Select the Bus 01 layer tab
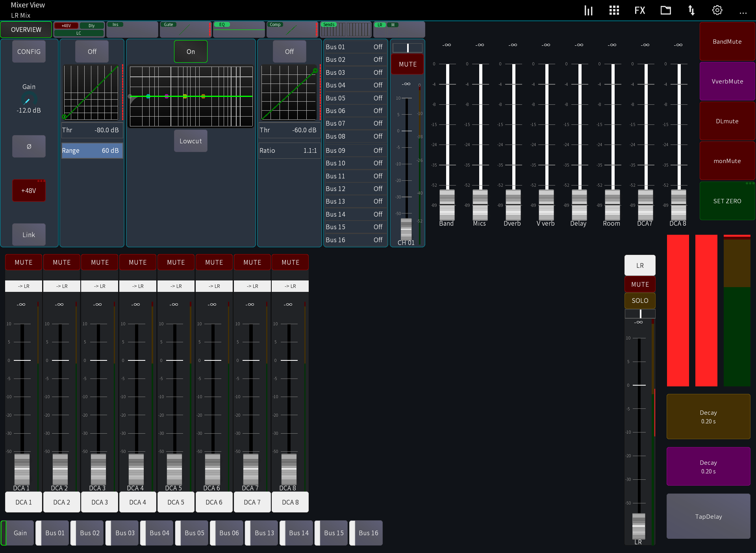 click(x=53, y=533)
